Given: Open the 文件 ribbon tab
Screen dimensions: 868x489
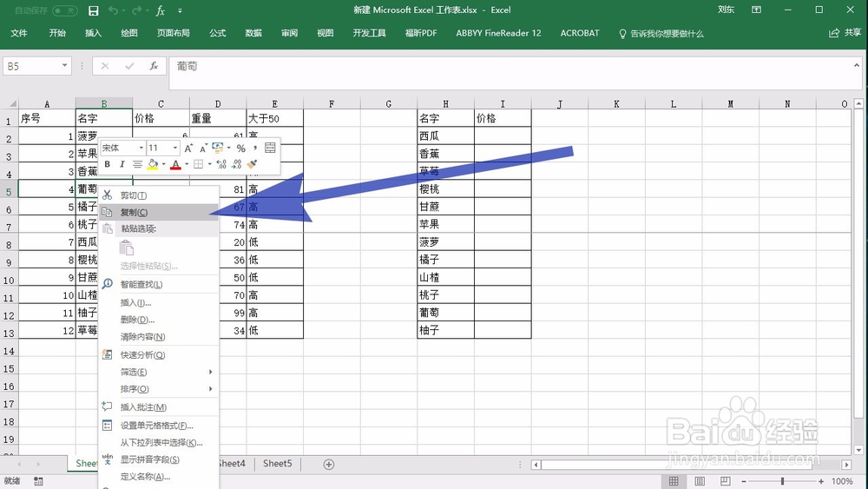Looking at the screenshot, I should [x=19, y=33].
